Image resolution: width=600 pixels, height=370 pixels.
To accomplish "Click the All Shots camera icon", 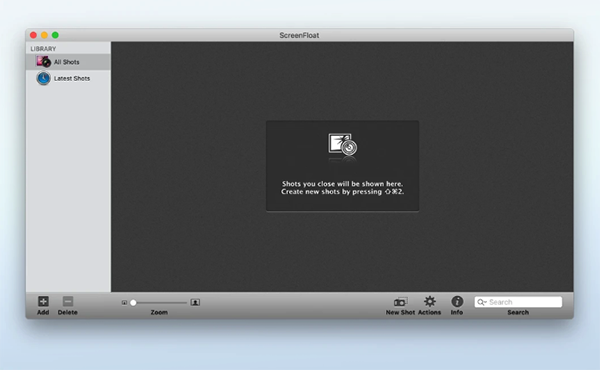I will point(43,61).
